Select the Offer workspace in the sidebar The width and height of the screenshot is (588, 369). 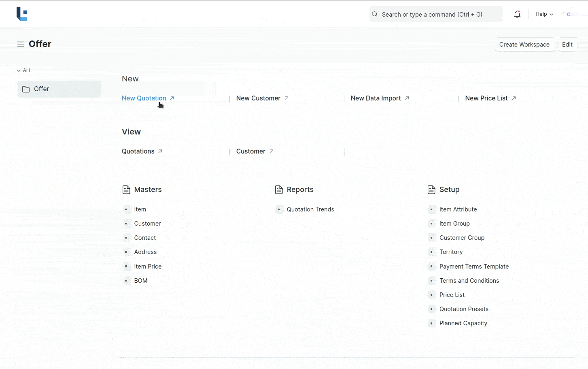[x=59, y=89]
